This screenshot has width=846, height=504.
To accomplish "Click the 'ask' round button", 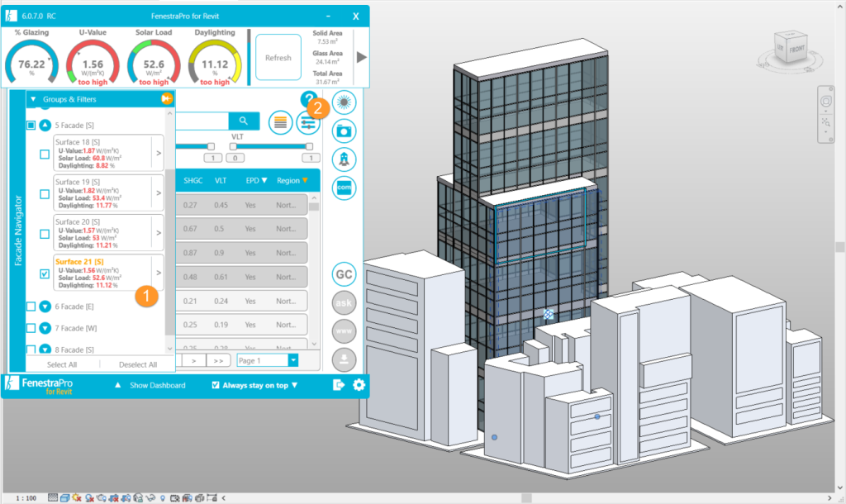I will (x=344, y=302).
